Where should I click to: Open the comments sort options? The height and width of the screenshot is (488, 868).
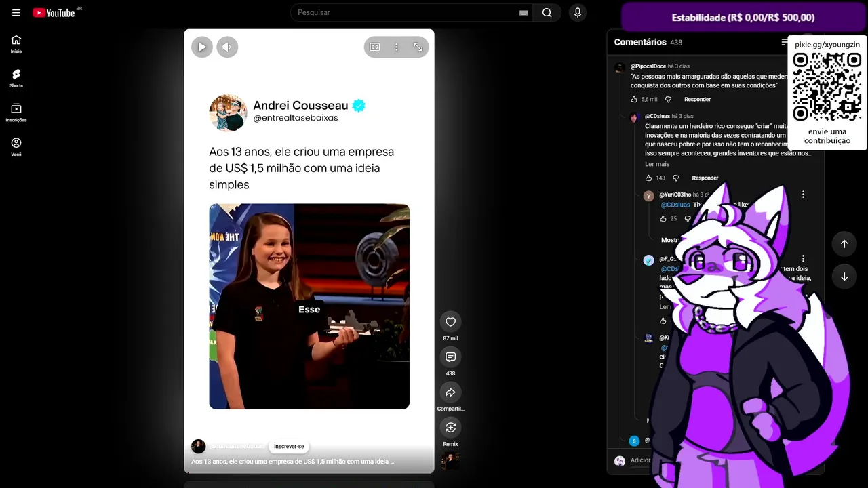(785, 42)
